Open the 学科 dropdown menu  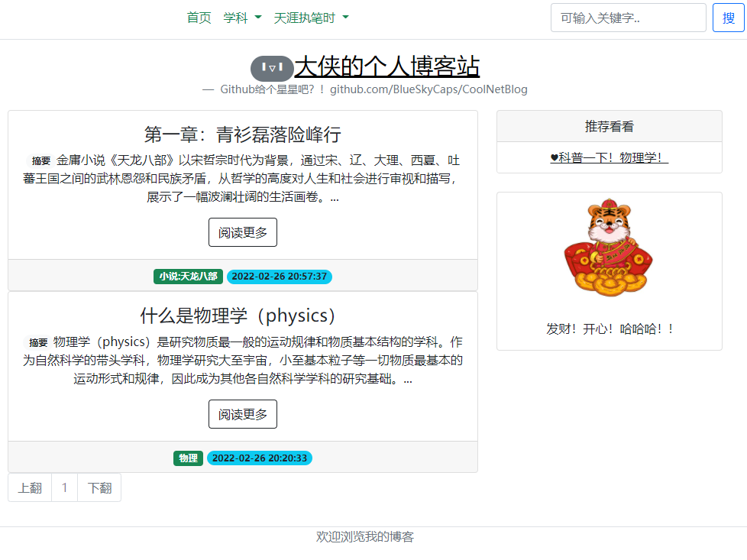pyautogui.click(x=243, y=17)
